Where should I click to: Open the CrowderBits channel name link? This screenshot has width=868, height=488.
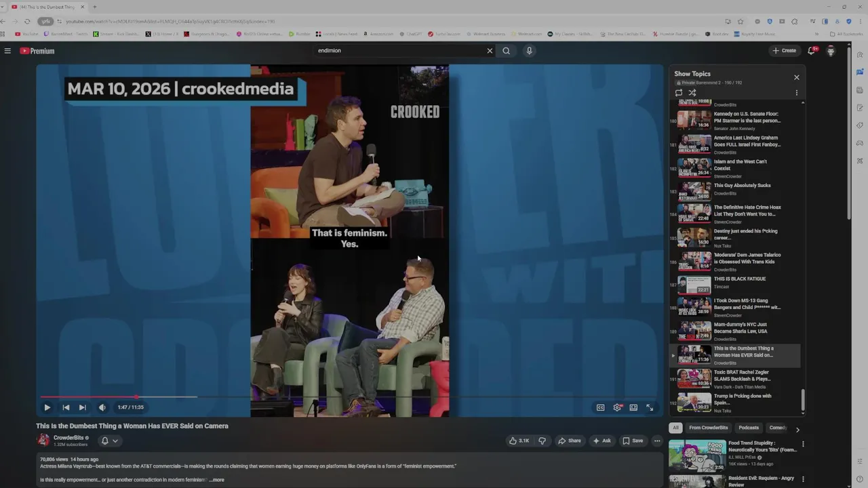pyautogui.click(x=68, y=438)
